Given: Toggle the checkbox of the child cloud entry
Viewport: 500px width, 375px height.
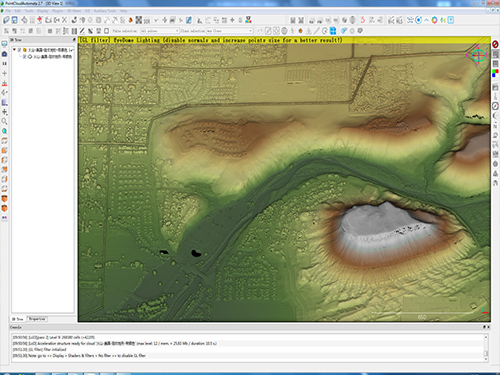Looking at the screenshot, I should (x=24, y=56).
